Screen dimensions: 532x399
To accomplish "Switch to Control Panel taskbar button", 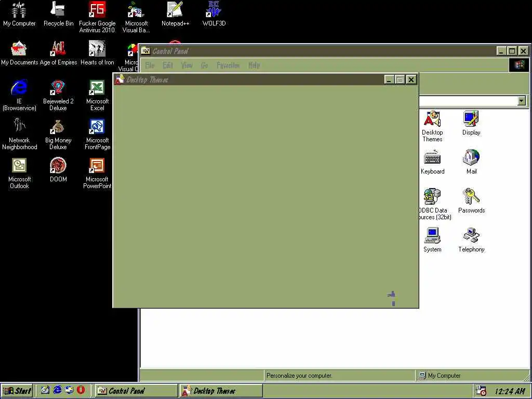I will 136,391.
